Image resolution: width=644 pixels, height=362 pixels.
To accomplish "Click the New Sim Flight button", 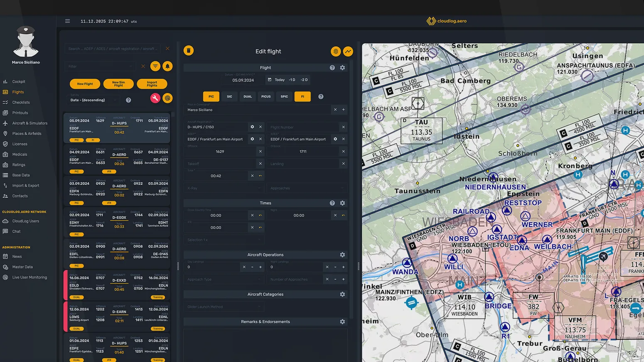I will pos(118,84).
